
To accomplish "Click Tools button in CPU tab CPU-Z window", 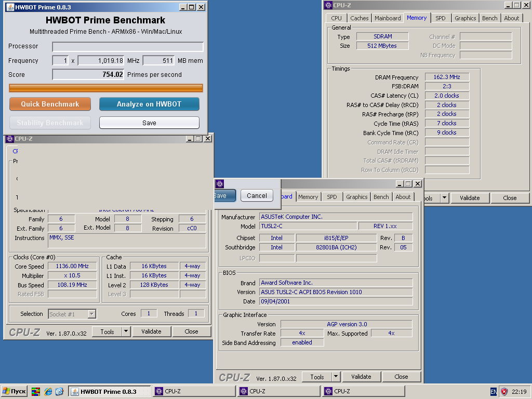I will pyautogui.click(x=107, y=332).
